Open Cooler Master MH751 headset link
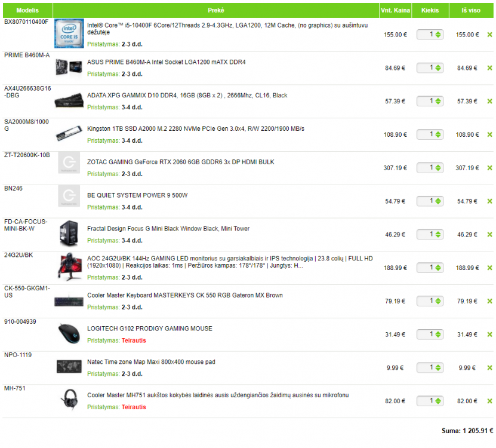Image resolution: width=496 pixels, height=448 pixels. [x=218, y=395]
